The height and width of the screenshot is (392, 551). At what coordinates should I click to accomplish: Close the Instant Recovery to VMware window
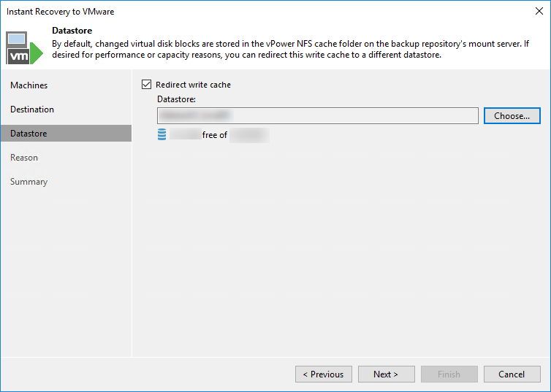click(x=538, y=12)
